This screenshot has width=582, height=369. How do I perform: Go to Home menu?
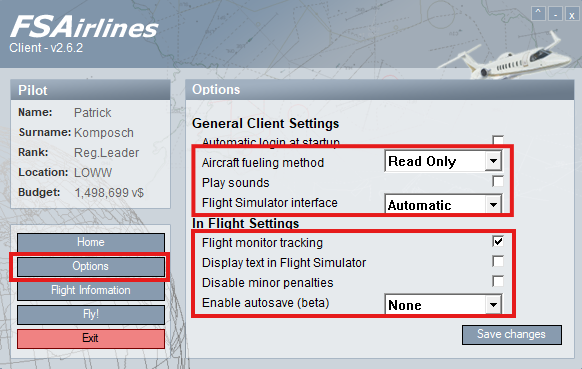click(91, 242)
